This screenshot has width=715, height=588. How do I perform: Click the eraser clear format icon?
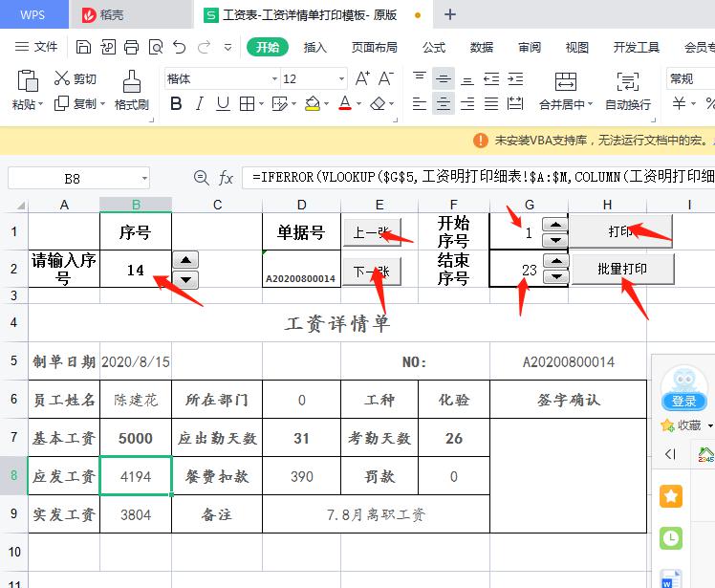(x=378, y=104)
